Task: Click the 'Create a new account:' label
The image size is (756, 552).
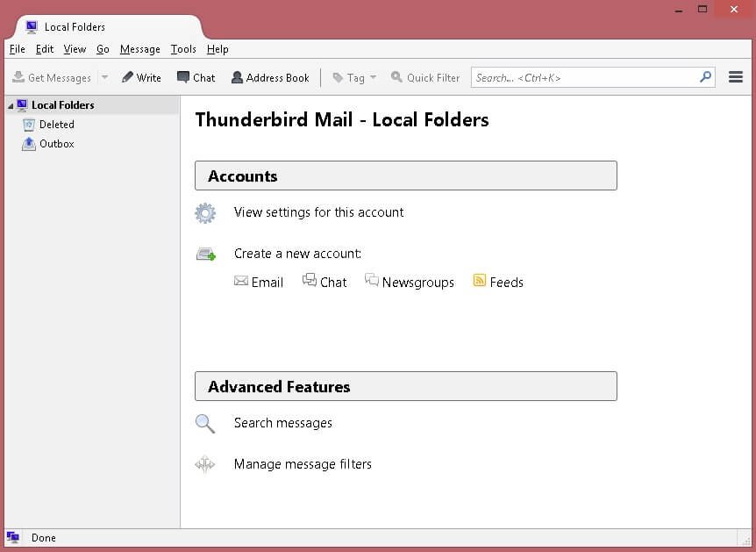Action: pyautogui.click(x=297, y=254)
